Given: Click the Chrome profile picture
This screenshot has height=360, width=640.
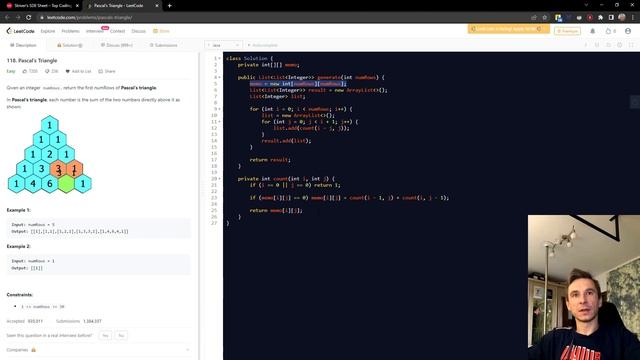Looking at the screenshot, I should [x=622, y=17].
